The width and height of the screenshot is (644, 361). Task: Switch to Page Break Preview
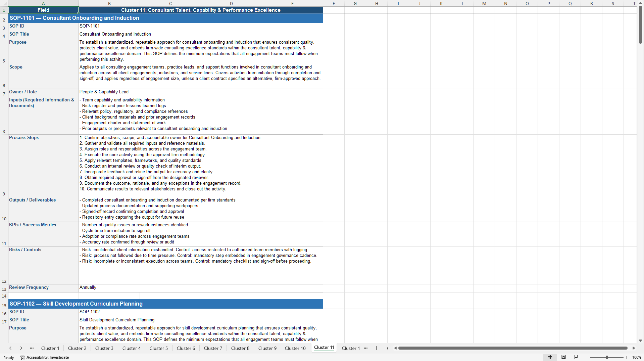pos(577,357)
